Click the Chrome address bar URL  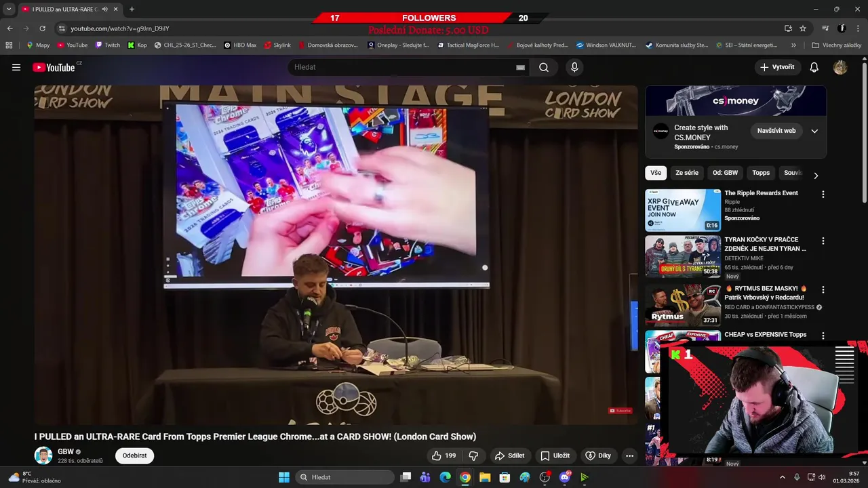[119, 28]
